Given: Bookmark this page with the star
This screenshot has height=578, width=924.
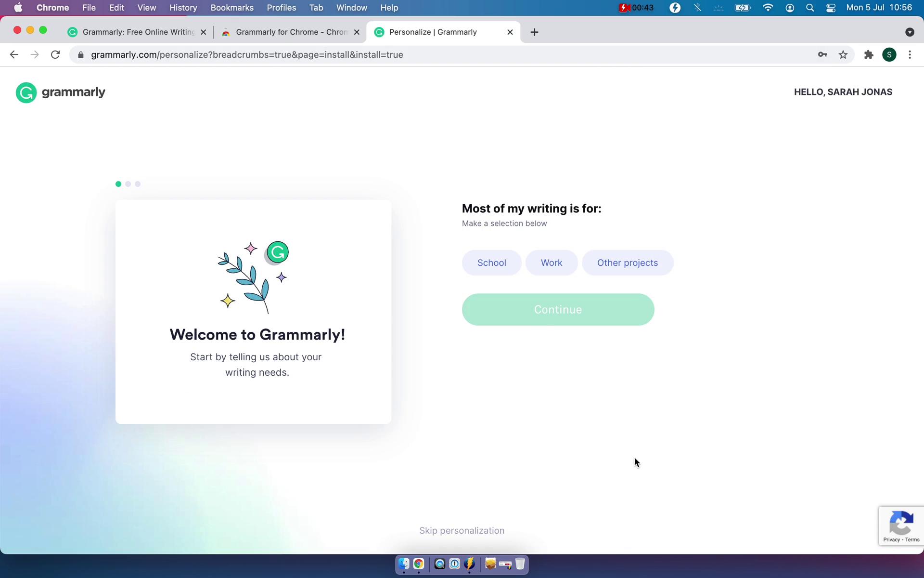Looking at the screenshot, I should pyautogui.click(x=843, y=55).
